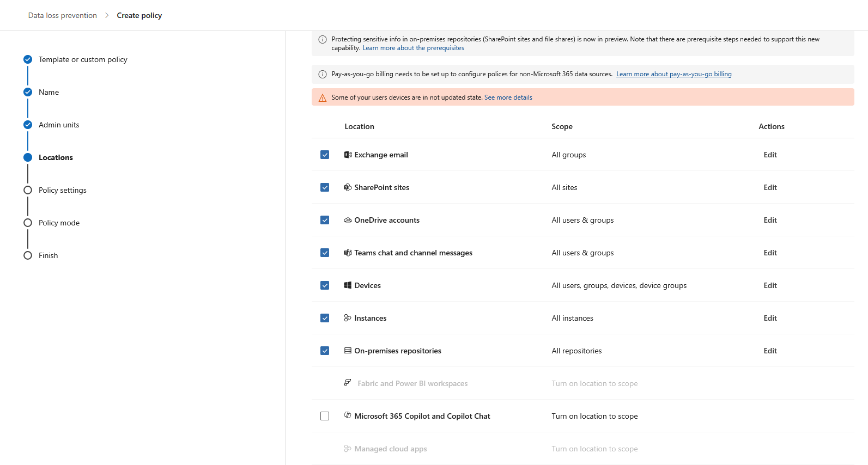Click the Instances icon
Image resolution: width=868 pixels, height=465 pixels.
click(348, 318)
